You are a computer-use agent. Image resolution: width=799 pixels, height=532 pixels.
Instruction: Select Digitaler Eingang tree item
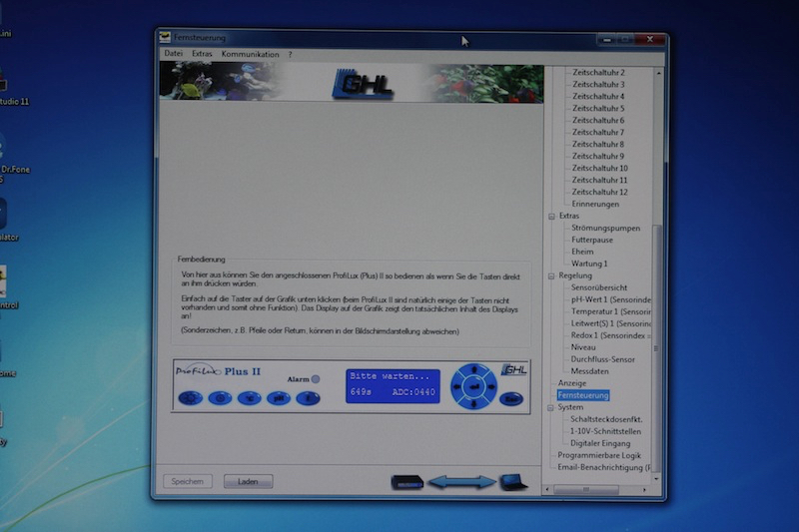600,443
